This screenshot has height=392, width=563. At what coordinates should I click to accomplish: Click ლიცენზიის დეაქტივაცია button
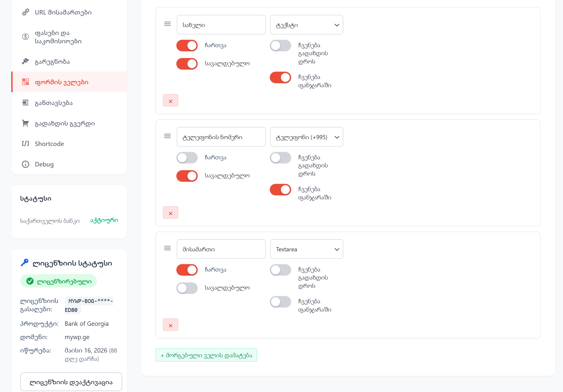pyautogui.click(x=71, y=382)
